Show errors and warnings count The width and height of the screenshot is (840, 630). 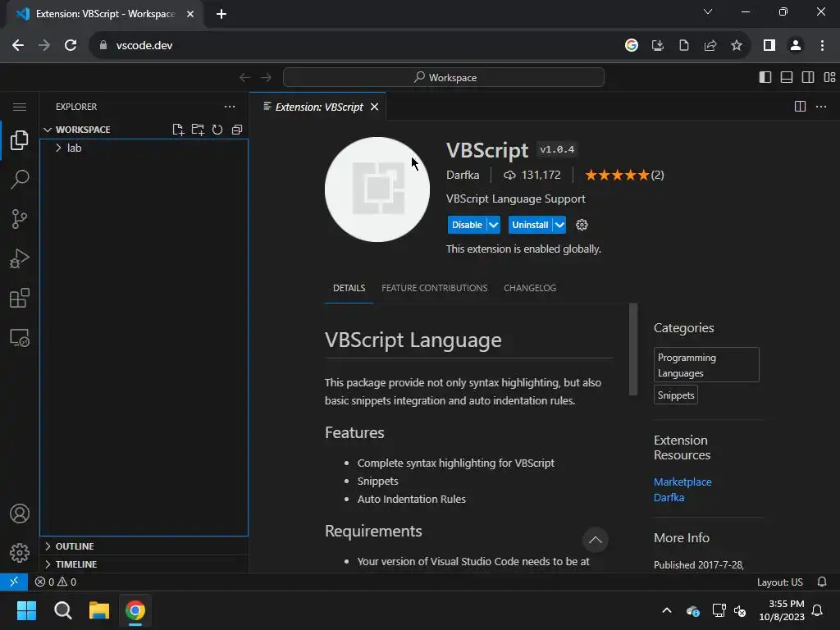click(56, 582)
